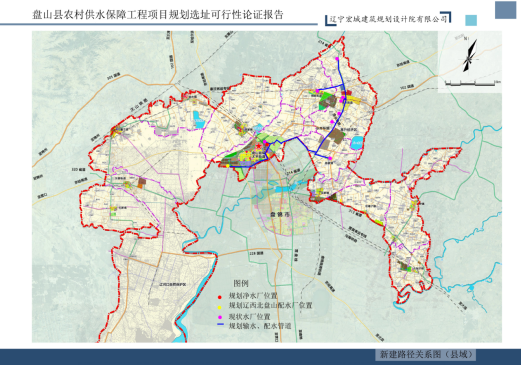Click the 现状水厂位置 legend text
This screenshot has width=522, height=366.
[249, 316]
